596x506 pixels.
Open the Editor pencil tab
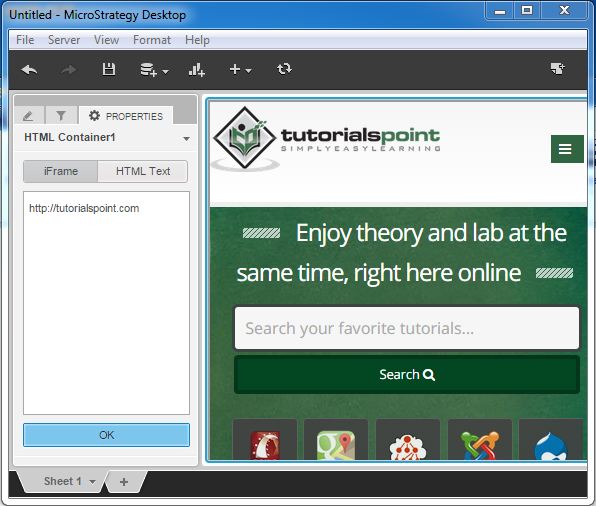click(x=28, y=116)
